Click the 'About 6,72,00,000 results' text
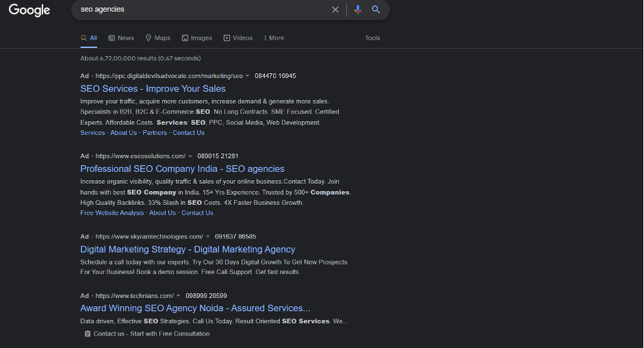This screenshot has height=348, width=644. (140, 58)
